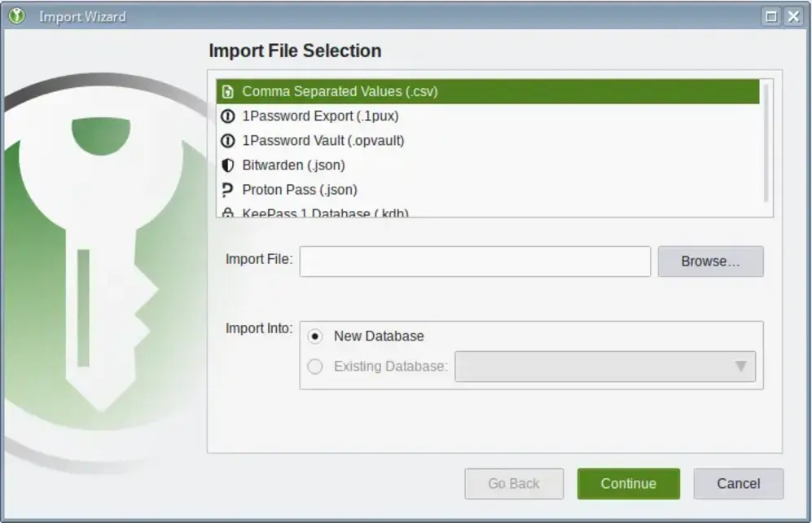Viewport: 812px width, 523px height.
Task: Close the Import Wizard window
Action: click(793, 16)
